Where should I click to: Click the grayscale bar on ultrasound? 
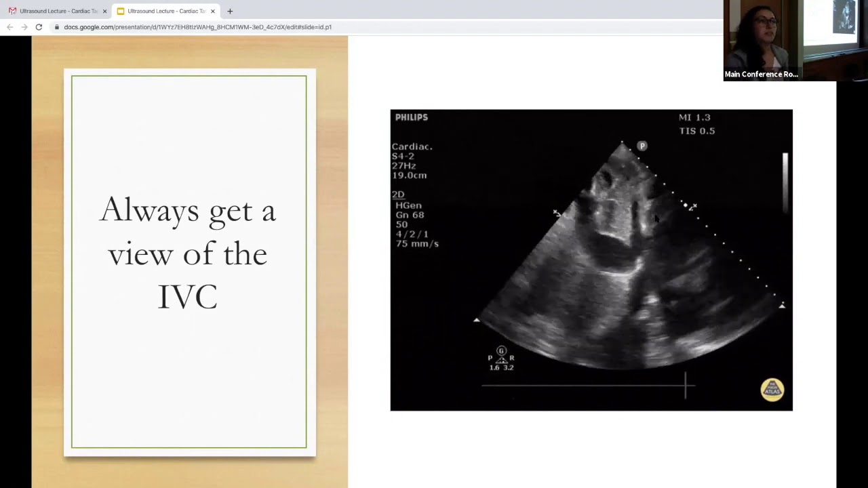[785, 183]
